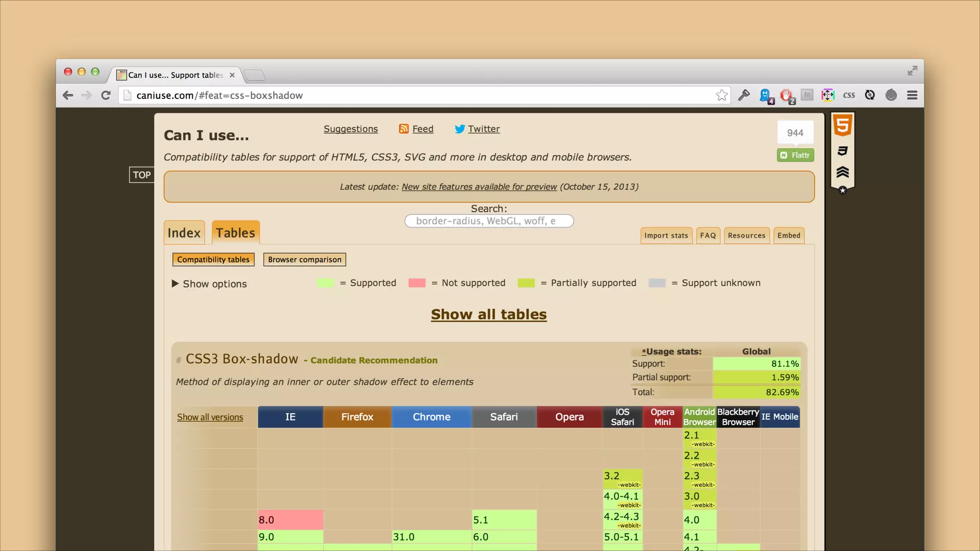This screenshot has width=980, height=551.
Task: Focus the feature search input field
Action: click(489, 221)
